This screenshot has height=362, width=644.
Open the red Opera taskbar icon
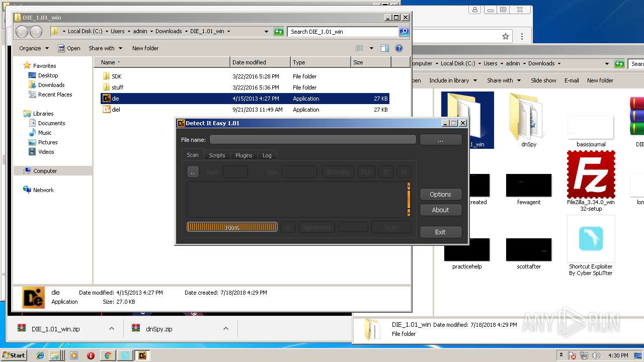[91, 355]
